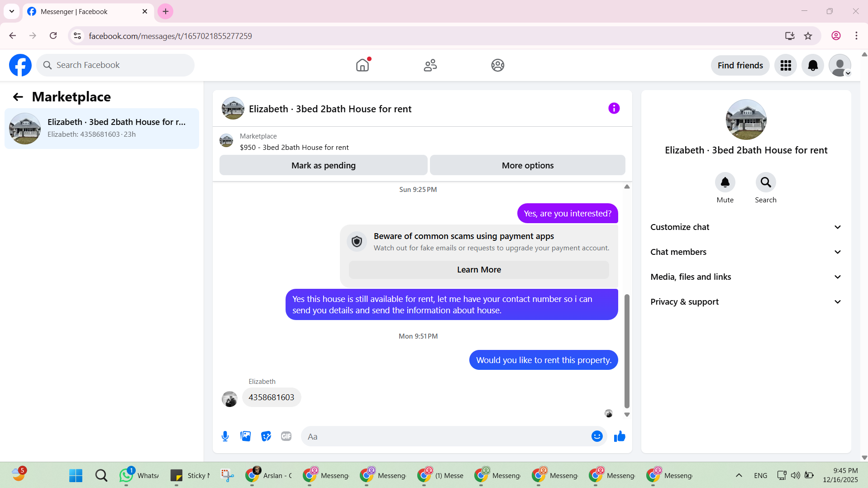Open conversation information icon
The height and width of the screenshot is (488, 868).
(614, 108)
